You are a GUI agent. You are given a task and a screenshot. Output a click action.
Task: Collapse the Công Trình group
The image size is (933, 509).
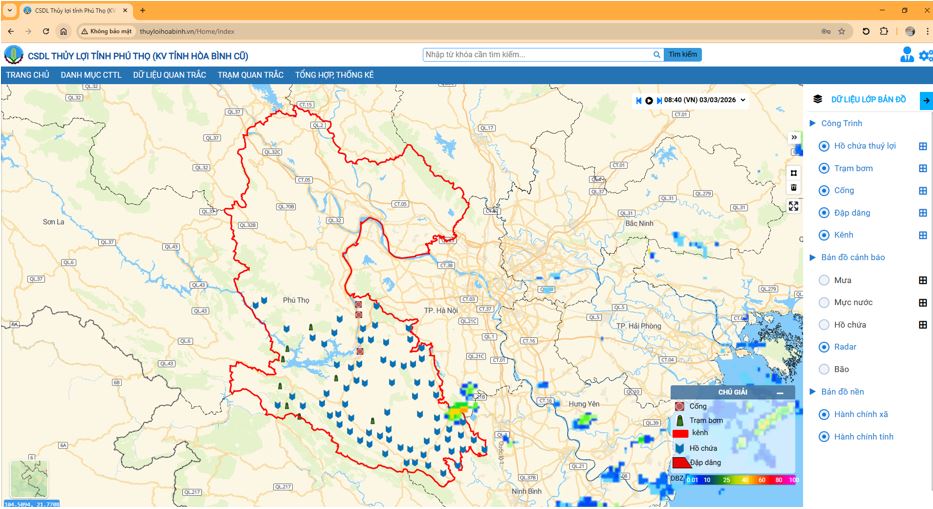coord(813,123)
